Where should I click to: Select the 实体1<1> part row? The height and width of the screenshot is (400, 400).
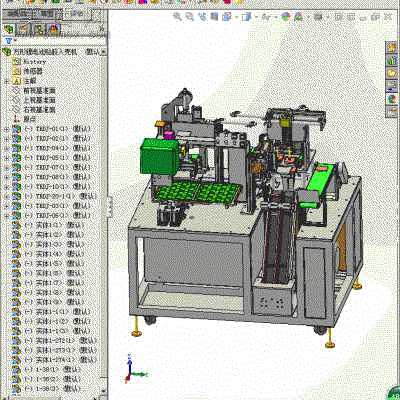pos(48,225)
